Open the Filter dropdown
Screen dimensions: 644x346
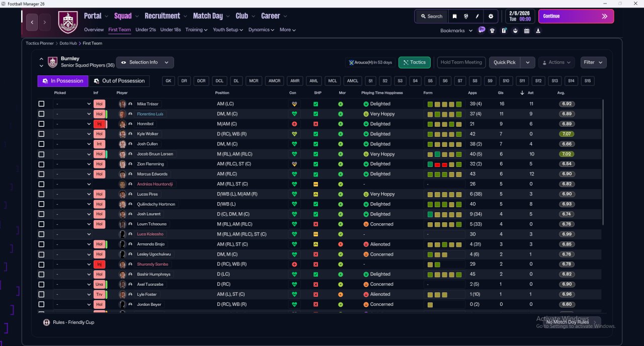point(593,62)
